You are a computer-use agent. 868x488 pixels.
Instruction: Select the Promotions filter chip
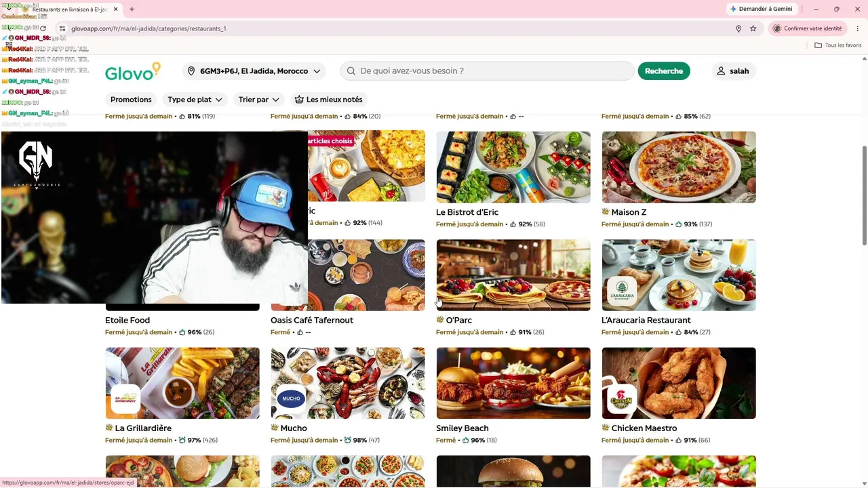[131, 100]
